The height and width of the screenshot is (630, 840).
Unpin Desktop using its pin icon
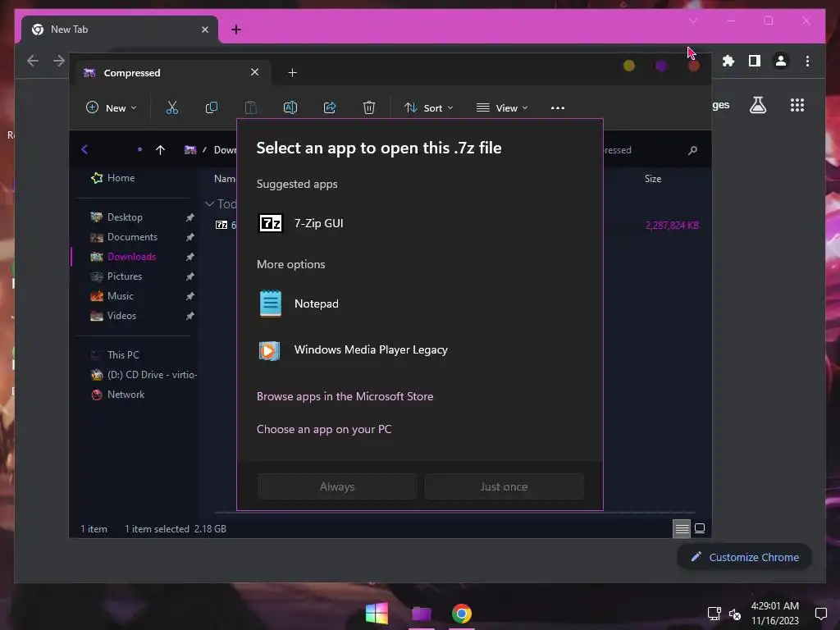pos(189,217)
